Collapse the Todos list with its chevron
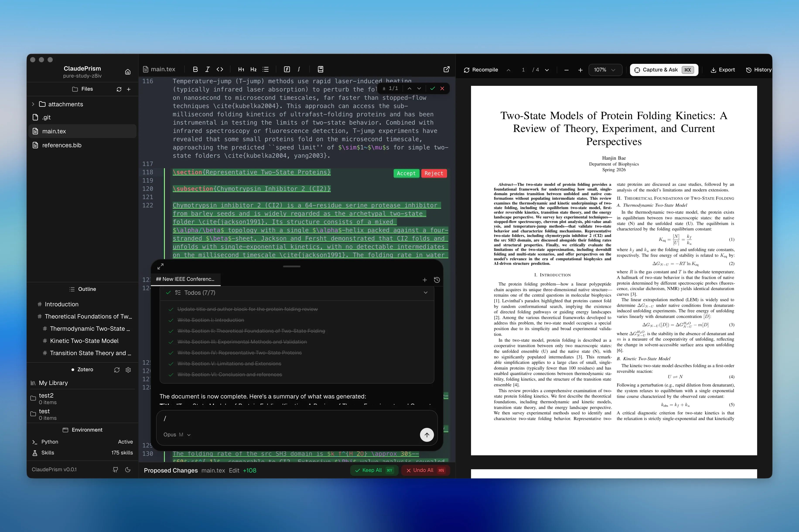 coord(425,292)
